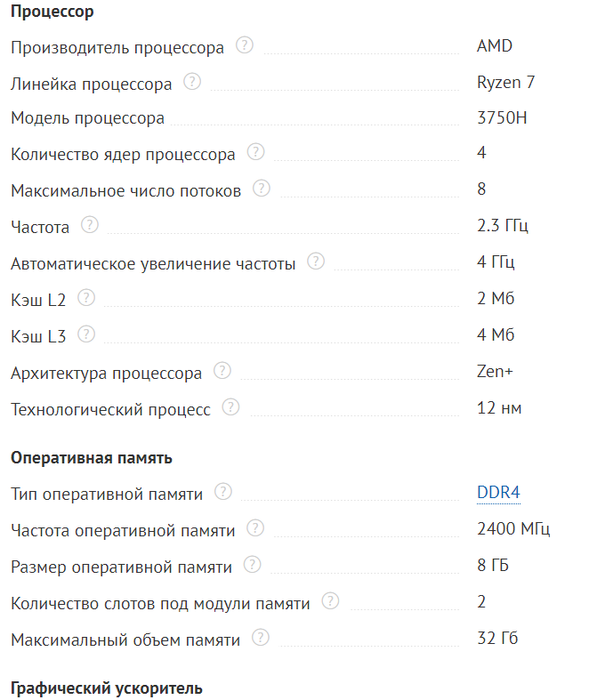Click question icon next to Кэш L3
The image size is (589, 700).
(x=87, y=334)
